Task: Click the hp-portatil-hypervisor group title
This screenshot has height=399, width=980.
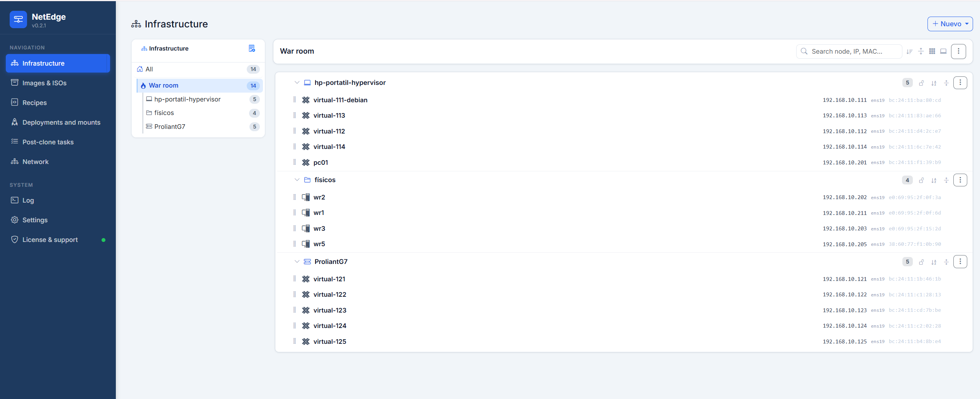Action: pos(350,83)
